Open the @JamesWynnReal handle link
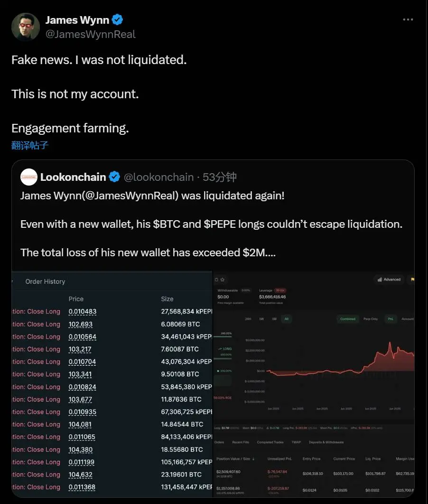428x504 pixels. pyautogui.click(x=90, y=34)
